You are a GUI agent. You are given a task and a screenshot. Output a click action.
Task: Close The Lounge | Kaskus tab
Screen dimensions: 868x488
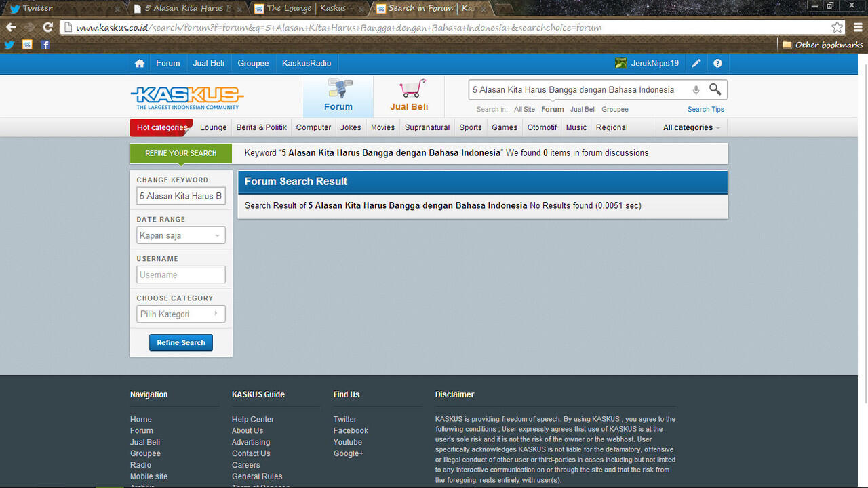coord(361,9)
